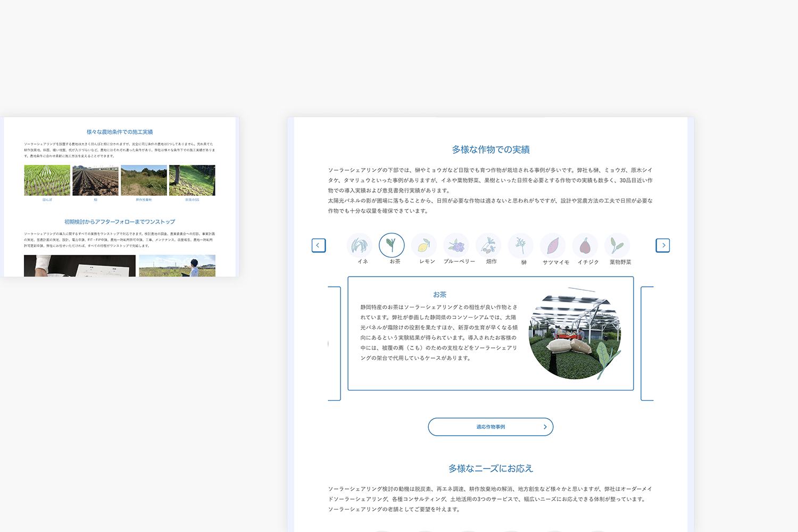Select the 榊 sakaki branch icon
Viewport: 798px width, 532px height.
tap(521, 245)
